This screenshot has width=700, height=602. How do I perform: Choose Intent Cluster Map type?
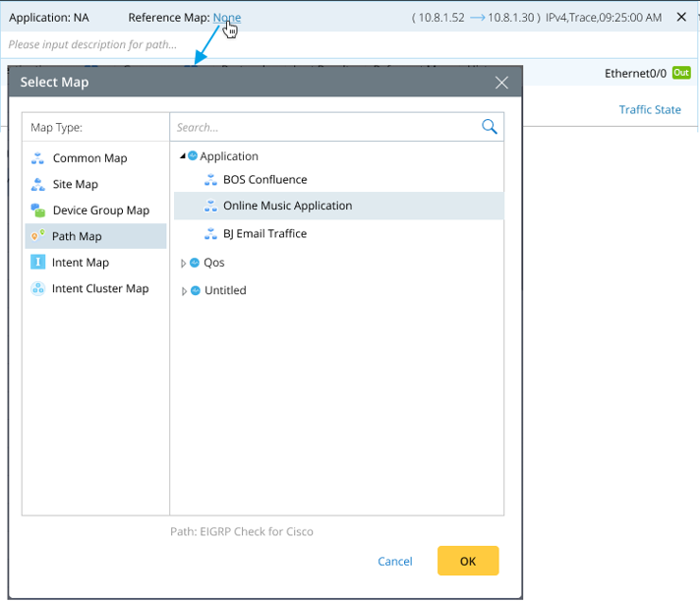click(99, 289)
